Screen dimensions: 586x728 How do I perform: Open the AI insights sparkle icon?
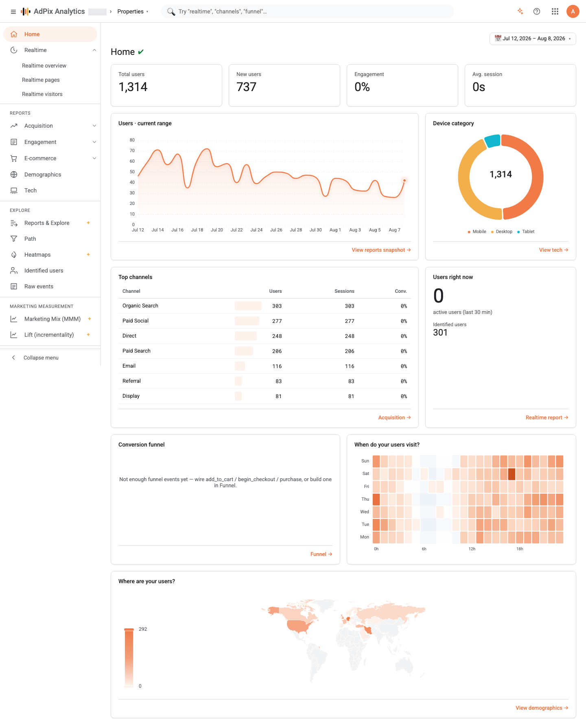click(520, 11)
